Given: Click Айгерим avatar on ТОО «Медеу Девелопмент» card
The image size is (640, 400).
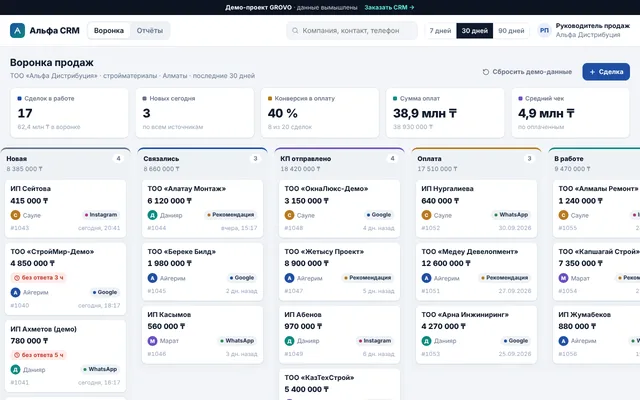Looking at the screenshot, I should tap(427, 278).
